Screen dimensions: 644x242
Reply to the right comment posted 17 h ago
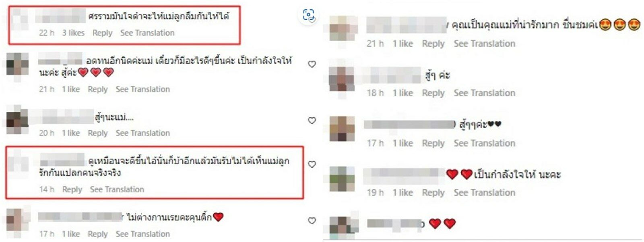pos(433,143)
